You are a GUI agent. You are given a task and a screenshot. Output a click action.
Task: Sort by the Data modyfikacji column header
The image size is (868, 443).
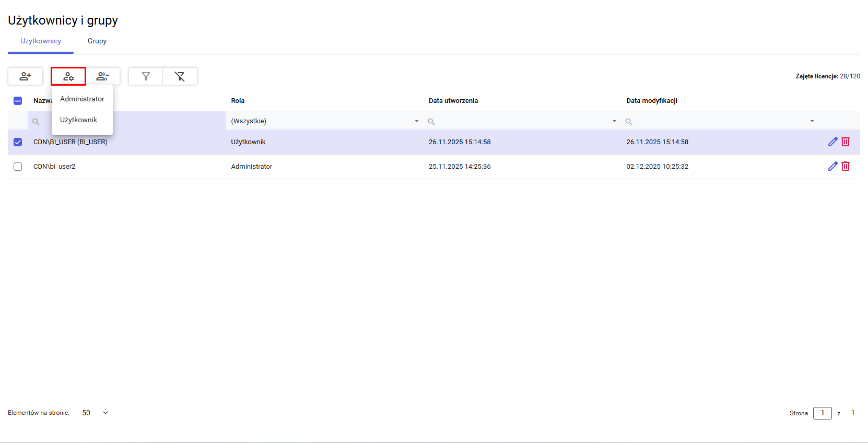tap(652, 101)
